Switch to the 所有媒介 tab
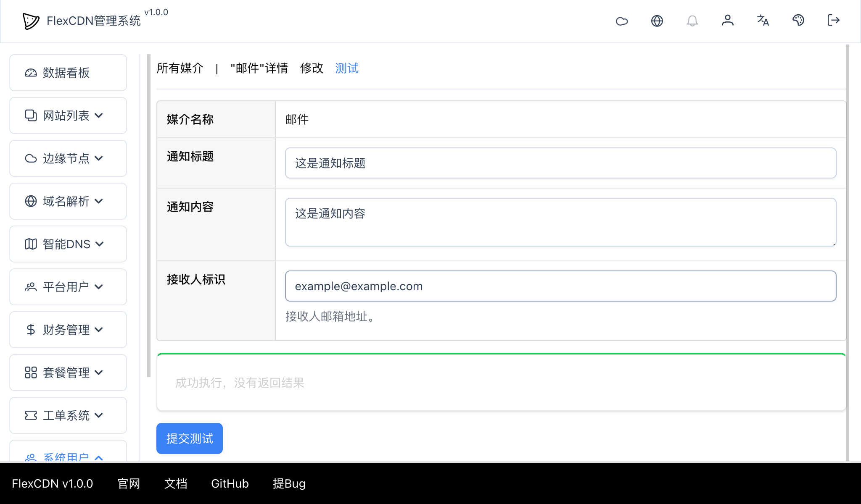The width and height of the screenshot is (861, 504). pyautogui.click(x=180, y=68)
